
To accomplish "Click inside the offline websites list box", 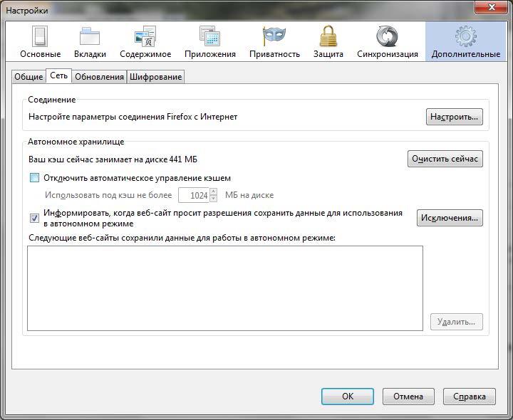I will pyautogui.click(x=224, y=288).
